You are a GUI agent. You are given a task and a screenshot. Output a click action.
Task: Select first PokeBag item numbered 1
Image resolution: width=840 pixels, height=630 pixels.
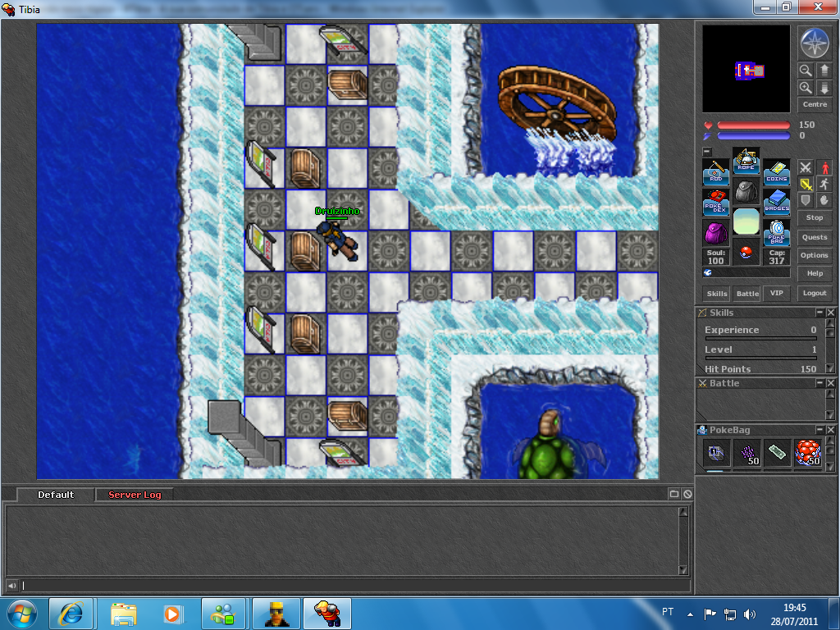click(x=716, y=453)
